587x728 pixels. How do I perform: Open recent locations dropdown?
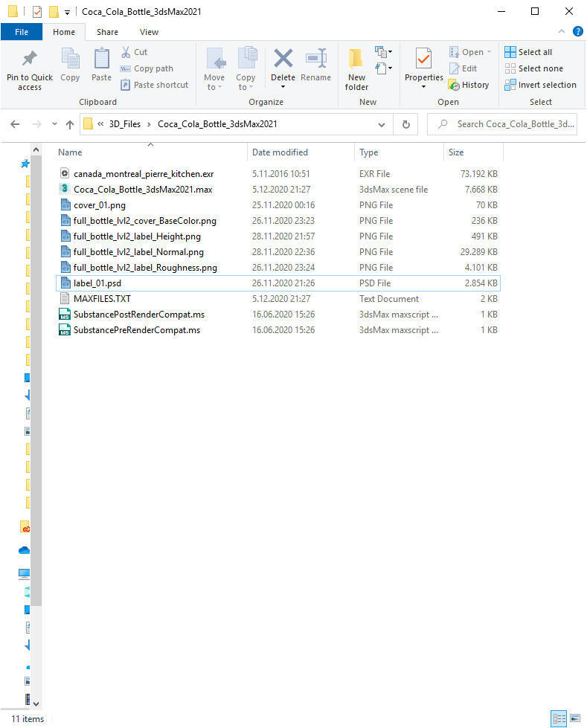tap(54, 124)
